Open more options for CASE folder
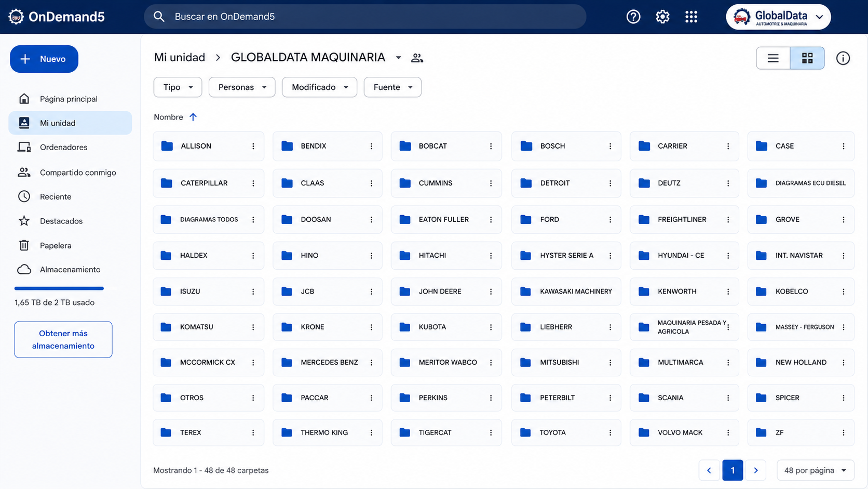Image resolution: width=868 pixels, height=489 pixels. (843, 146)
